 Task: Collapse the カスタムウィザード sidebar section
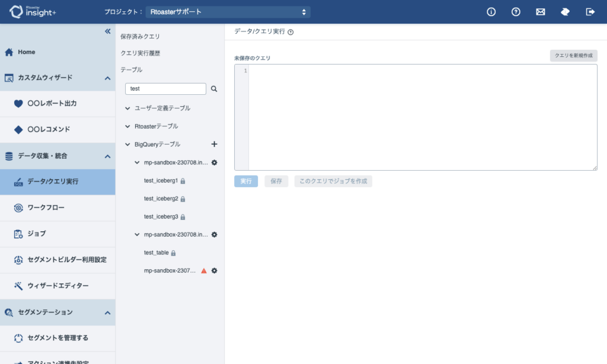coord(107,78)
